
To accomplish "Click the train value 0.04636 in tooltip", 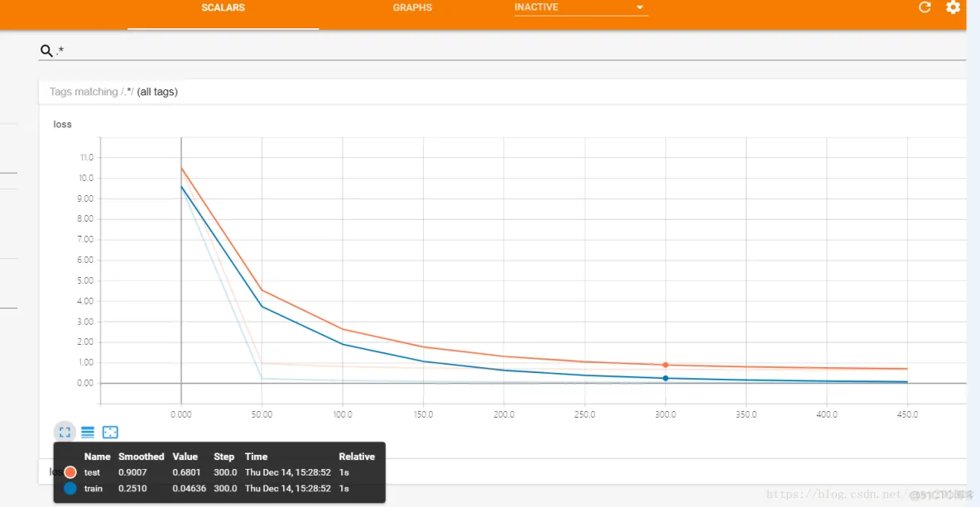I will pyautogui.click(x=190, y=488).
